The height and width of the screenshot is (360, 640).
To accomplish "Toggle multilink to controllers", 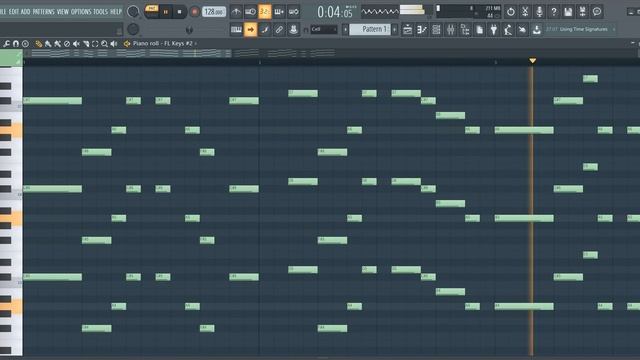I will 293,29.
